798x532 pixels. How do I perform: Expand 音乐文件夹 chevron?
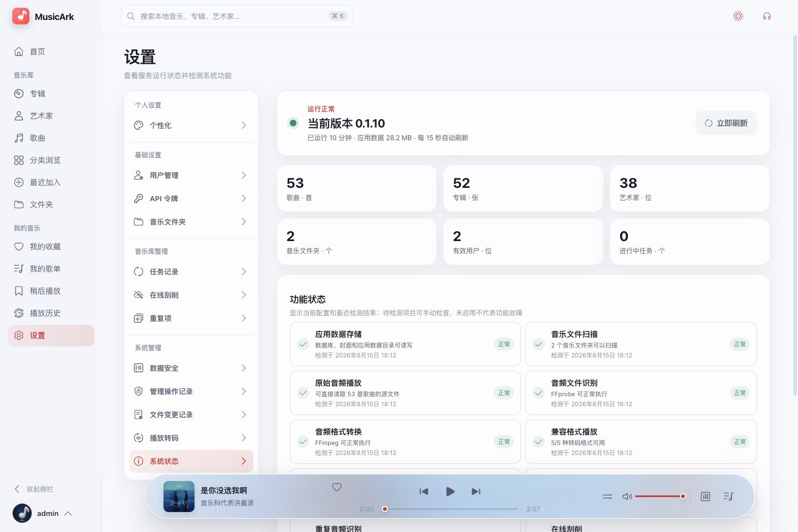pyautogui.click(x=244, y=222)
